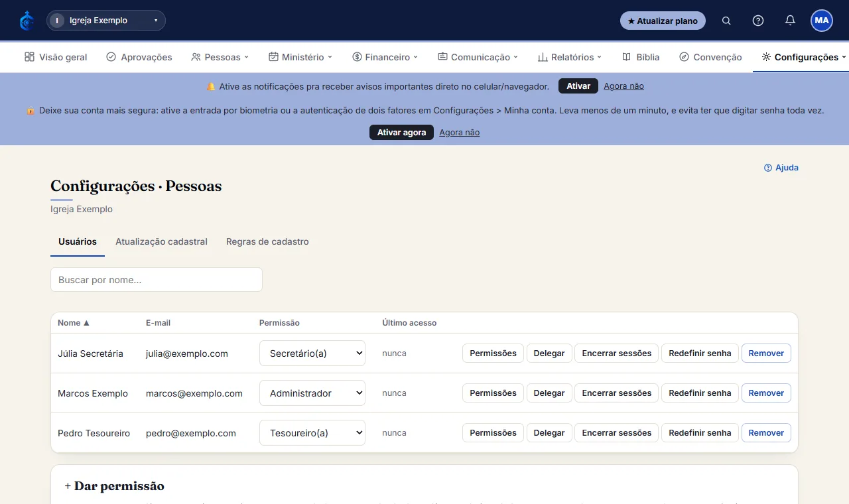Viewport: 849px width, 504px height.
Task: Click Delegar for Pedro Tesoureiro
Action: pyautogui.click(x=549, y=433)
